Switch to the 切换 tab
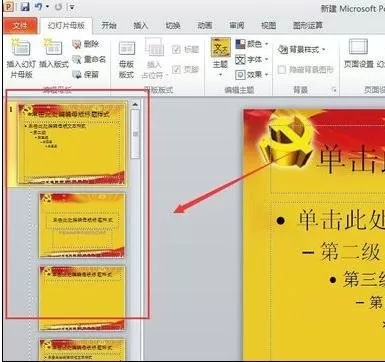Image resolution: width=385 pixels, height=362 pixels. pos(173,25)
